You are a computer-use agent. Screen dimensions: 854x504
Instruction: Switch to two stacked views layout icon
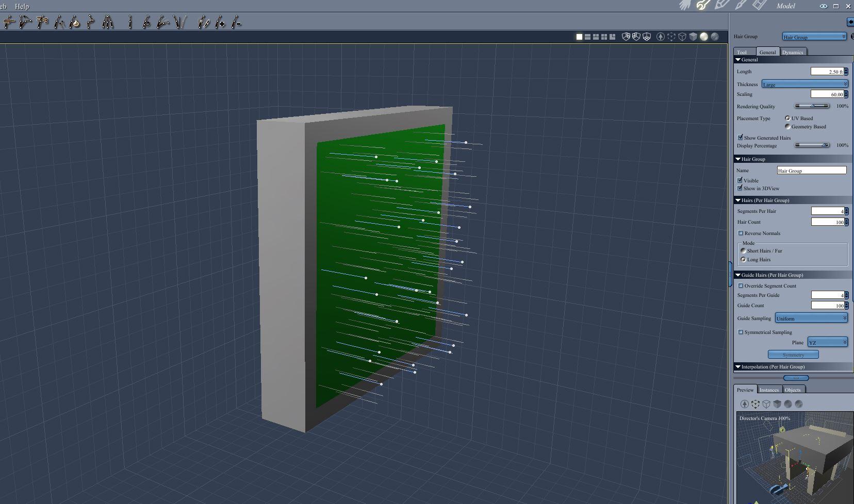[587, 37]
